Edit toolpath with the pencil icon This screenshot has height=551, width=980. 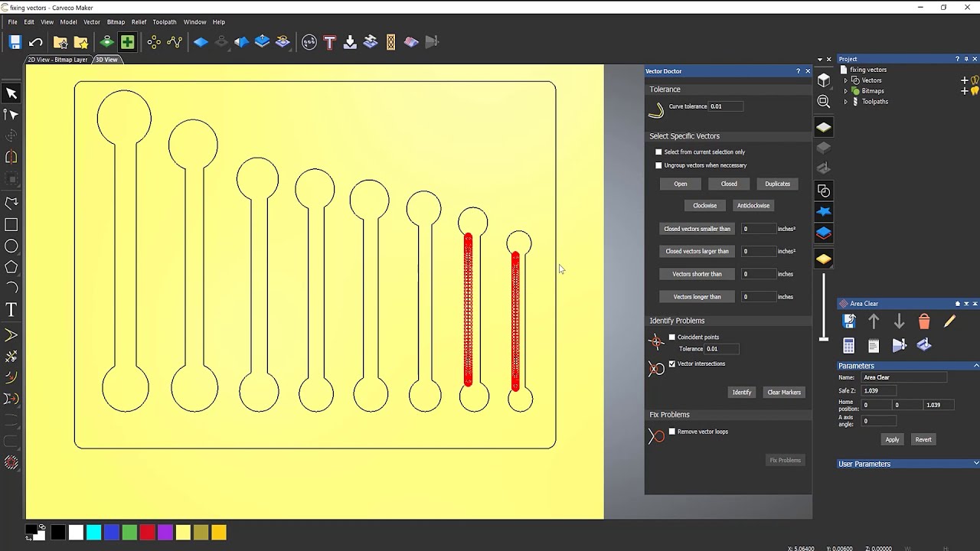(x=949, y=321)
